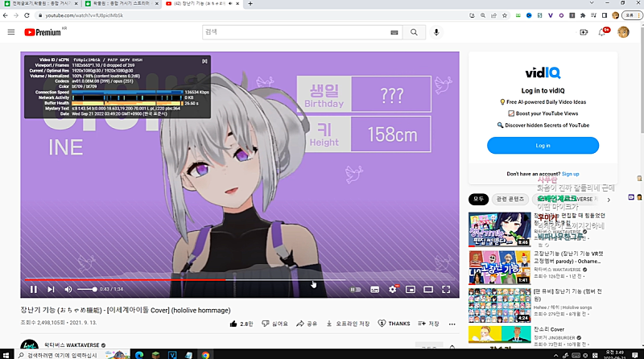The width and height of the screenshot is (644, 359).
Task: Share this page from address bar icon
Action: [493, 15]
